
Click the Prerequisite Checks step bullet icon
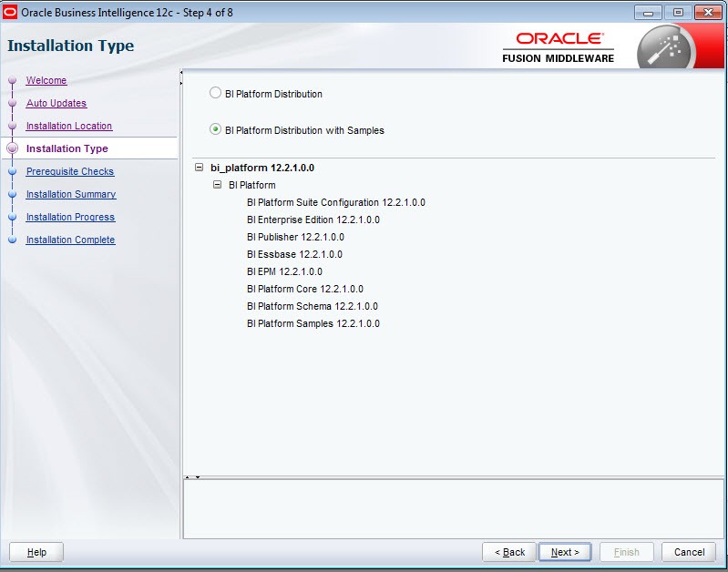(x=13, y=171)
